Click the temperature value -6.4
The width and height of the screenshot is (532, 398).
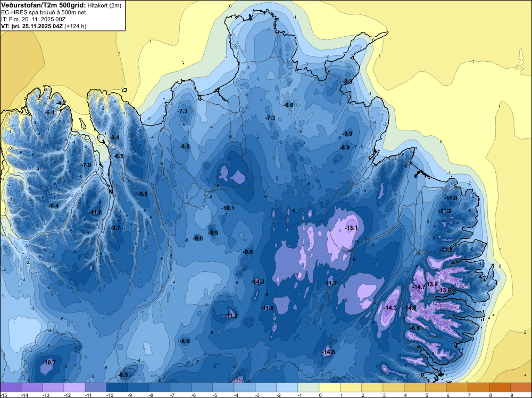pos(49,112)
